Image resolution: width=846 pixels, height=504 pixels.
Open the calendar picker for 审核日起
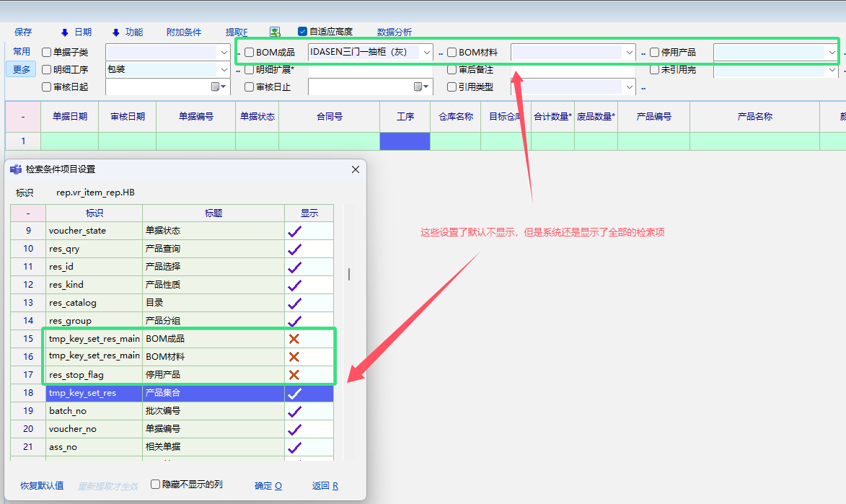(x=219, y=87)
